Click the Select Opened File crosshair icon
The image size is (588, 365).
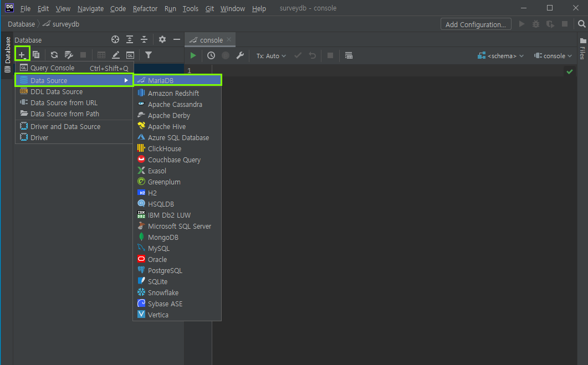(115, 39)
